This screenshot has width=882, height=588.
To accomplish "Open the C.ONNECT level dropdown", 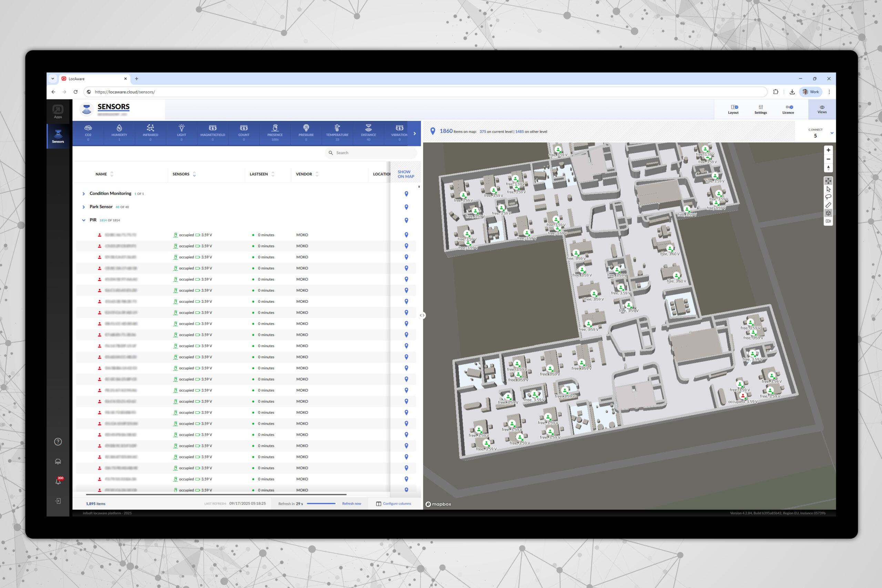I will [832, 133].
